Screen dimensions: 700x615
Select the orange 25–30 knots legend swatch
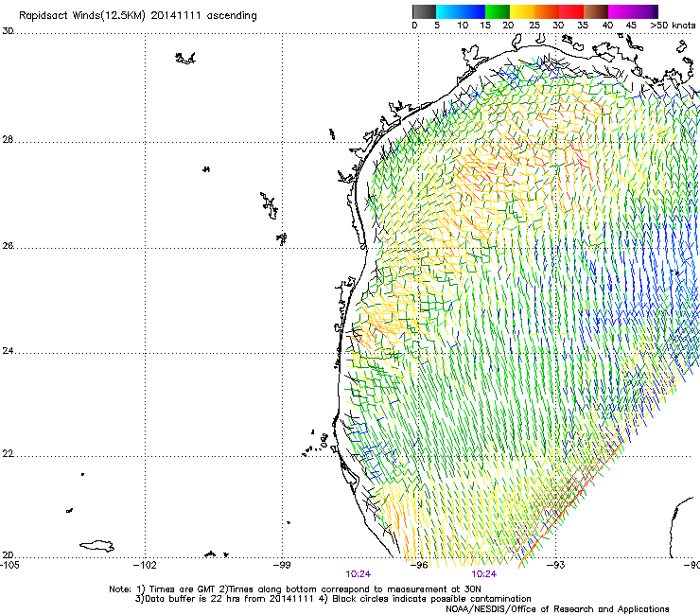[x=547, y=11]
